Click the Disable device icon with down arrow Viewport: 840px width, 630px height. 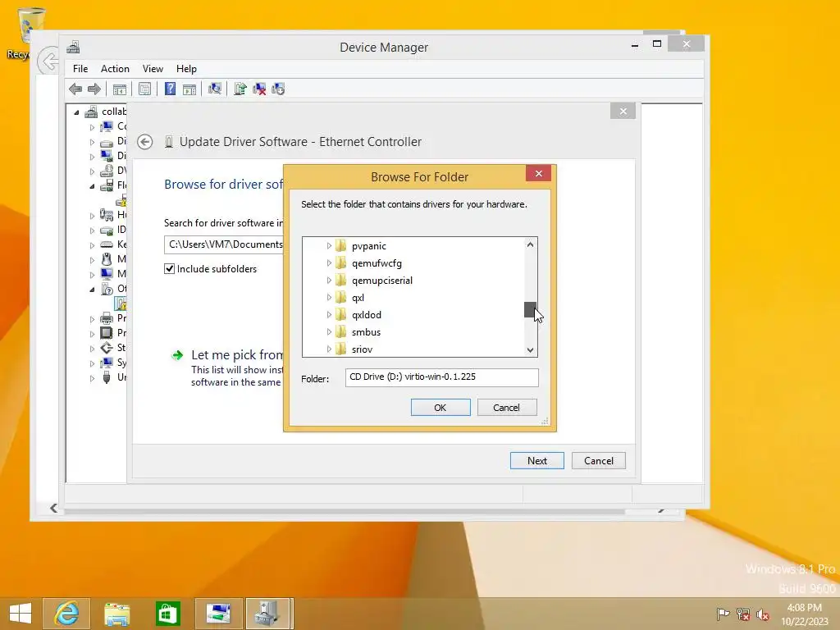(x=278, y=89)
